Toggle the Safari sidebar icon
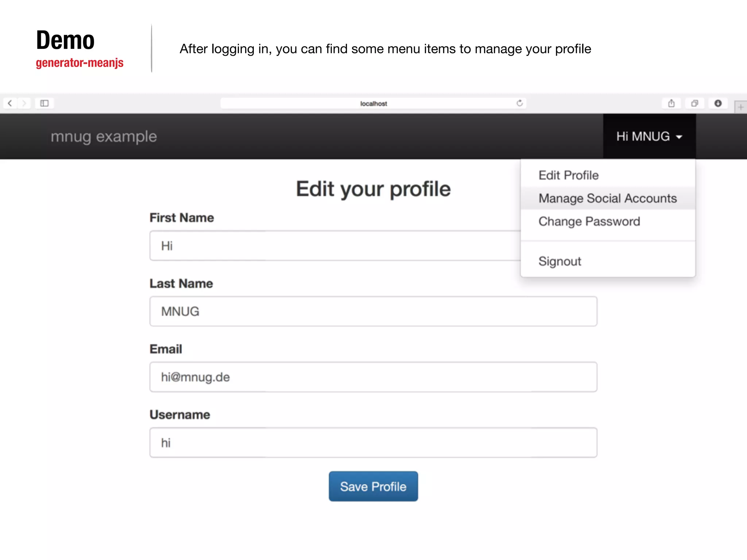Image resolution: width=747 pixels, height=560 pixels. (44, 103)
